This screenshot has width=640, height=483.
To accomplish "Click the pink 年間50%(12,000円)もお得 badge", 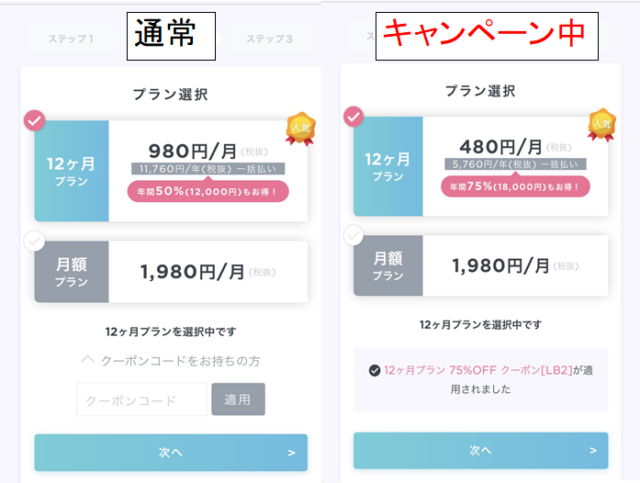I will tap(208, 191).
